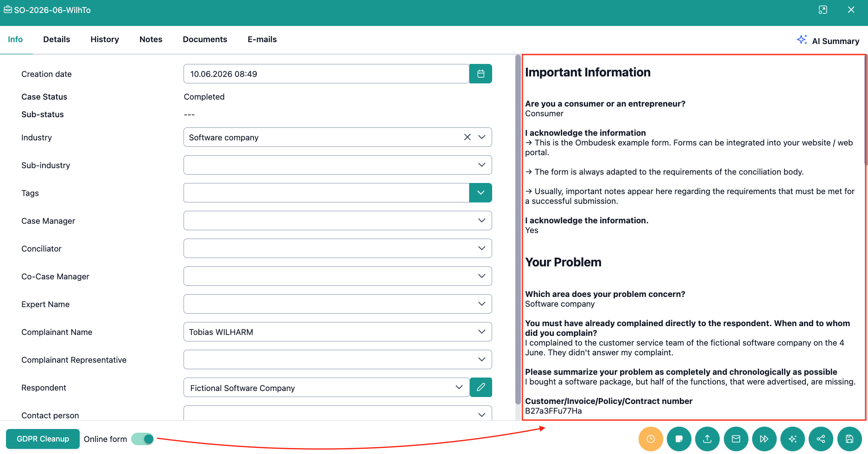
Task: Click the GDPR Cleanup button
Action: tap(43, 439)
